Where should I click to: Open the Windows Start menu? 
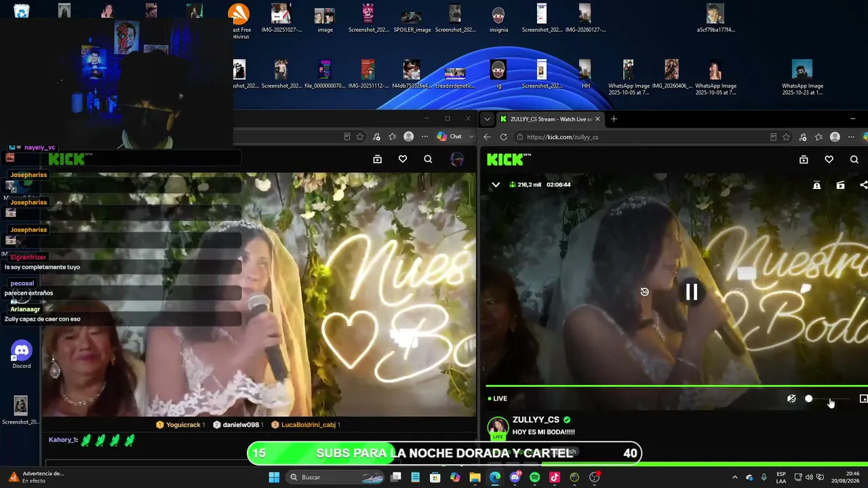[x=274, y=477]
